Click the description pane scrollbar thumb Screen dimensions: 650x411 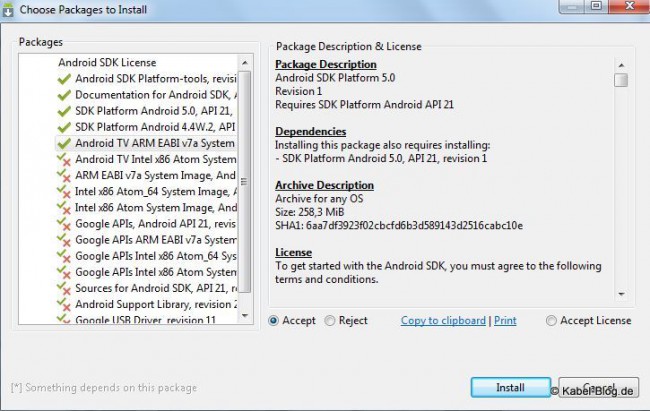tap(621, 80)
